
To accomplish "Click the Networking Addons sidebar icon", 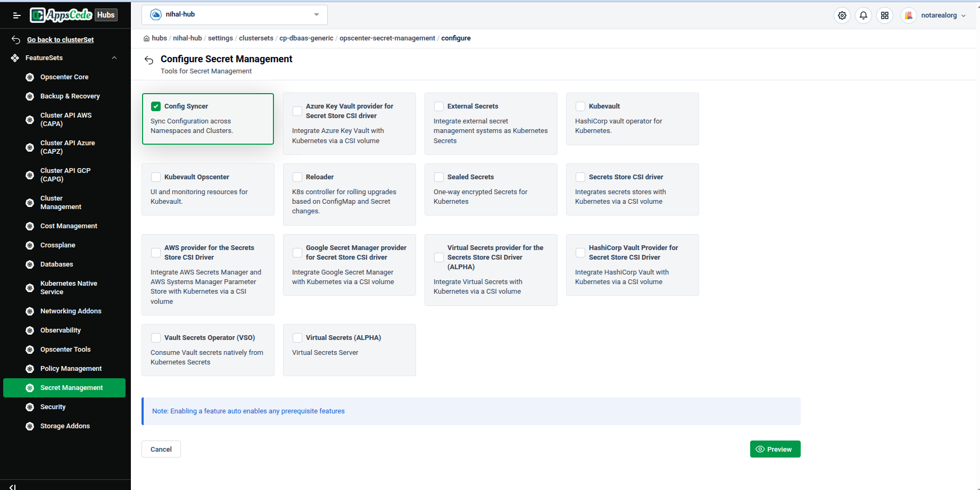I will tap(30, 311).
